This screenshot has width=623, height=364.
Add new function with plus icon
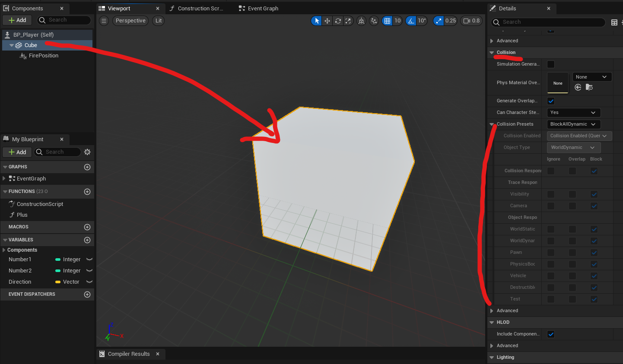pos(87,192)
